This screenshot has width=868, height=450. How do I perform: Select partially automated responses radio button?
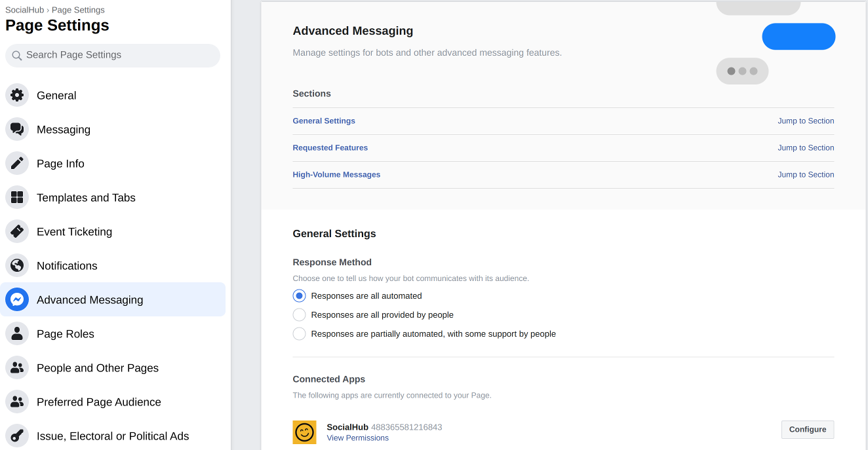click(x=299, y=334)
